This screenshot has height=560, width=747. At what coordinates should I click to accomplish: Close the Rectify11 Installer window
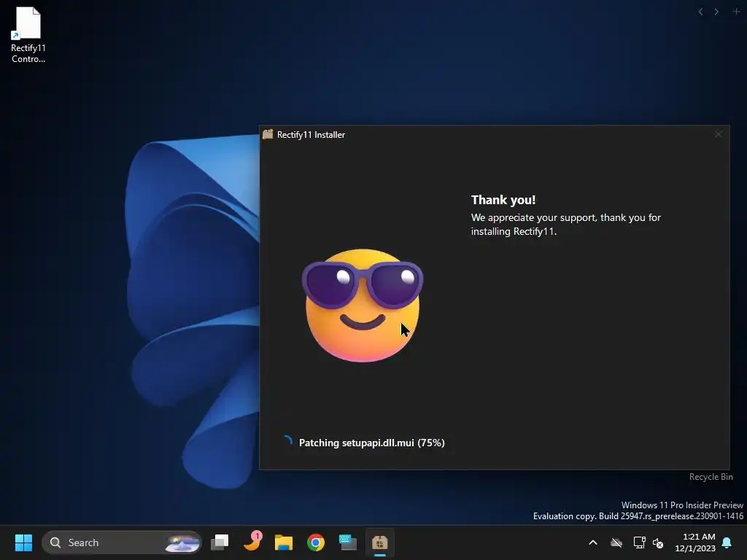click(718, 135)
